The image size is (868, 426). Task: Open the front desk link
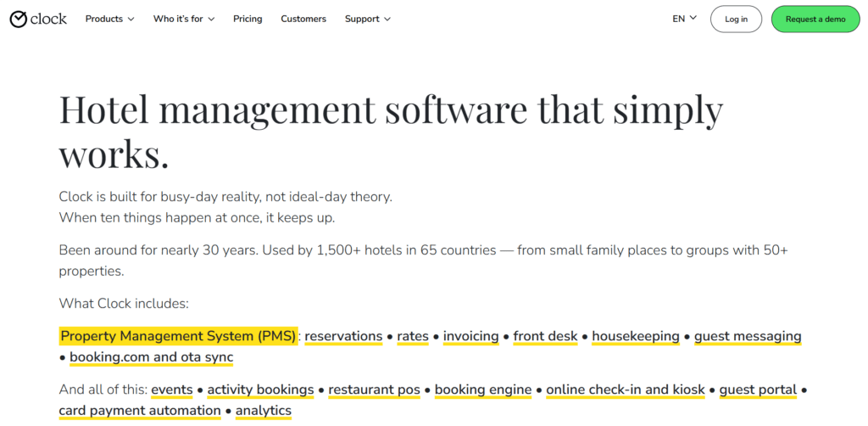(545, 336)
